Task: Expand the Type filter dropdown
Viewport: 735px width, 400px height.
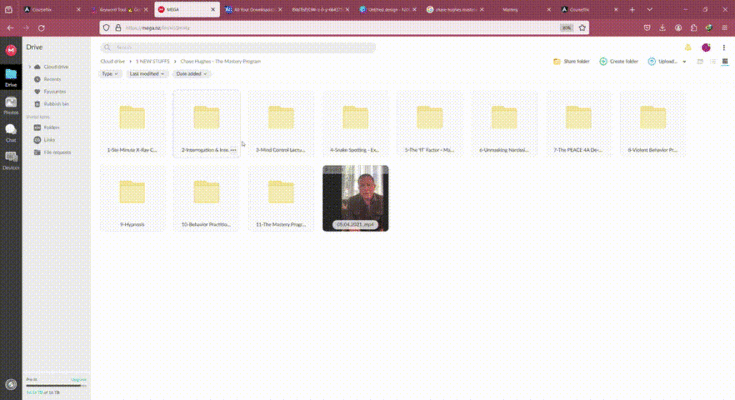Action: [110, 74]
